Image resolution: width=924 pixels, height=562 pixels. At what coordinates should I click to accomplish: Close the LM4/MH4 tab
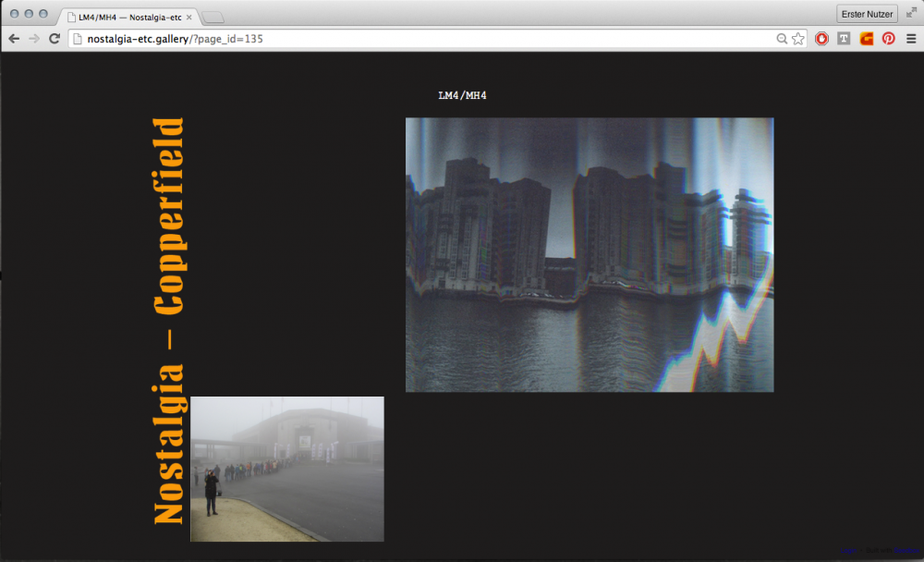189,18
